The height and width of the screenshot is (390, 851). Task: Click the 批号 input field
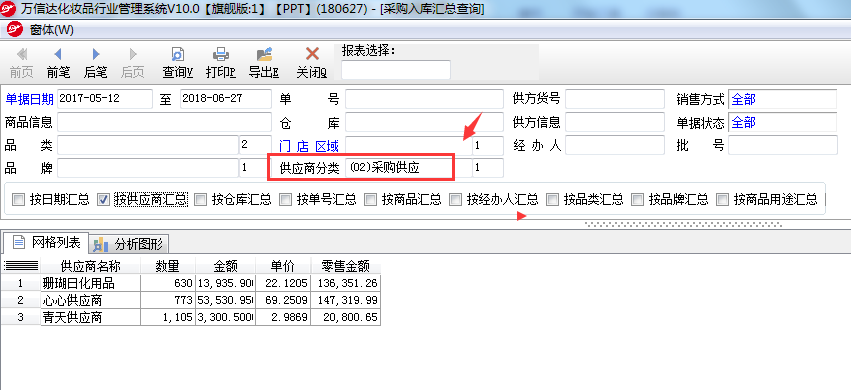(783, 145)
